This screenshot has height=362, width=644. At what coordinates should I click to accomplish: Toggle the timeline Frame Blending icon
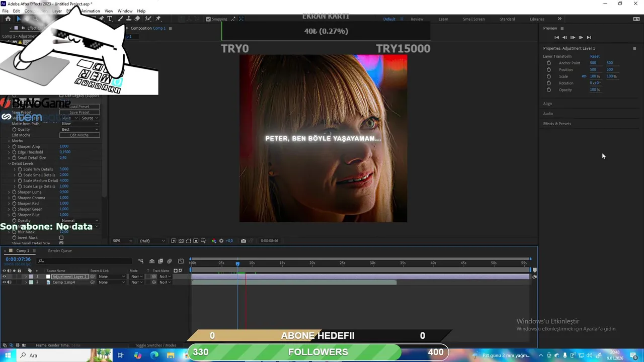(x=160, y=261)
